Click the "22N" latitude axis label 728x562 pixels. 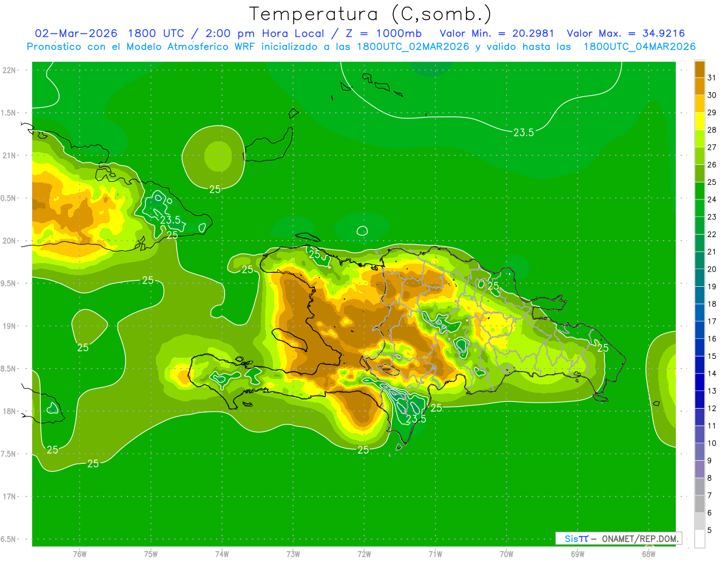(10, 70)
